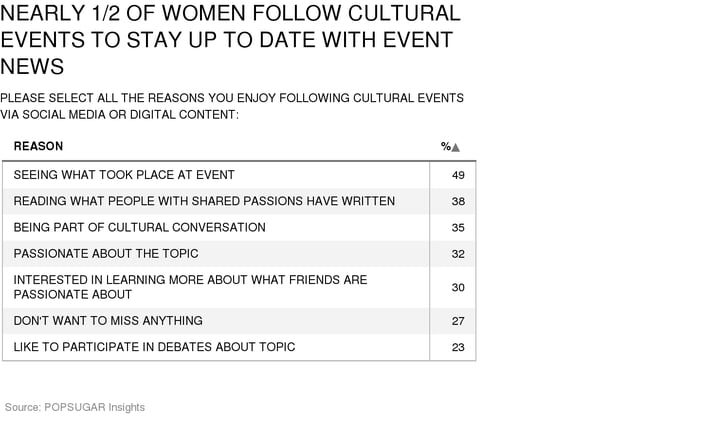Select BEING PART OF CULTURAL CONVERSATION row
Viewport: 728px width, 426px height.
[239, 227]
